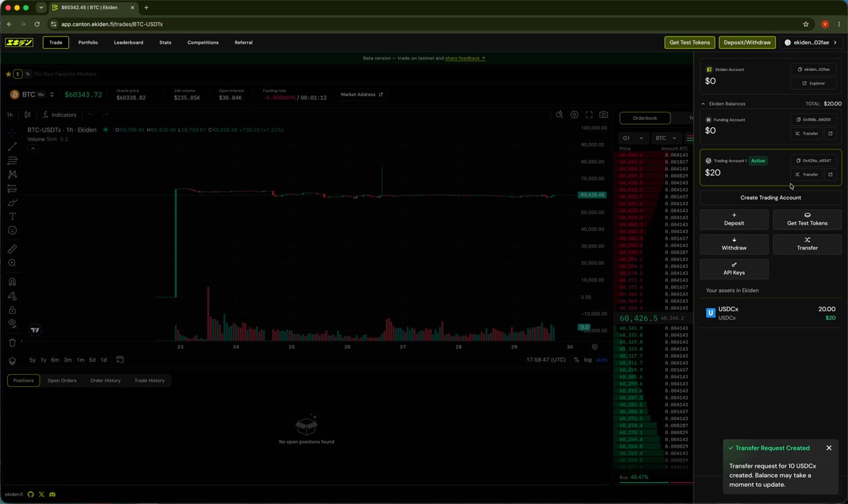
Task: Open the Competitions page
Action: [x=203, y=42]
